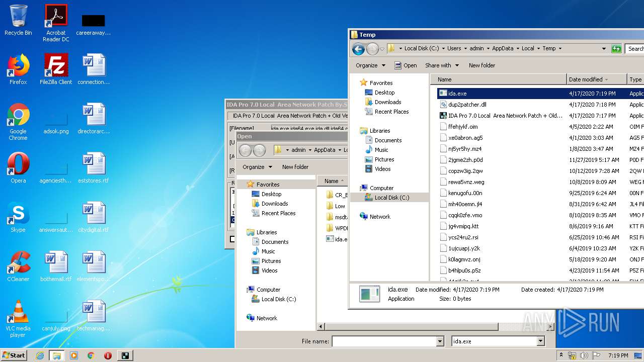This screenshot has width=644, height=362.
Task: Click taskbar clock showing 7:19 PM
Action: [x=618, y=356]
